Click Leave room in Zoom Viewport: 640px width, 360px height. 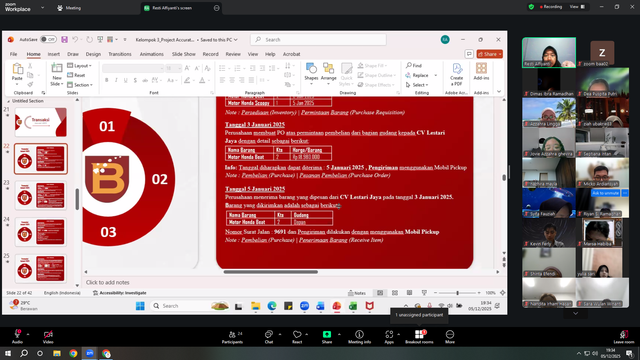point(624,337)
